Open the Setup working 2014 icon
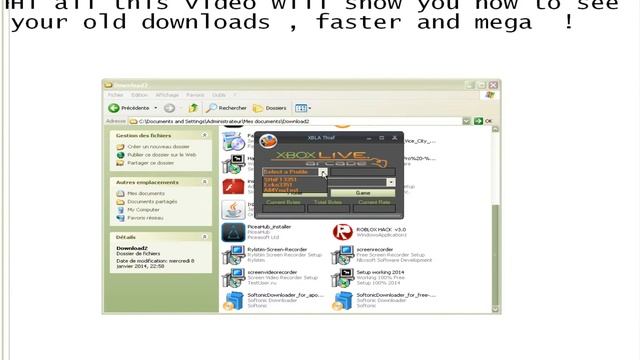640x360 pixels. click(343, 278)
